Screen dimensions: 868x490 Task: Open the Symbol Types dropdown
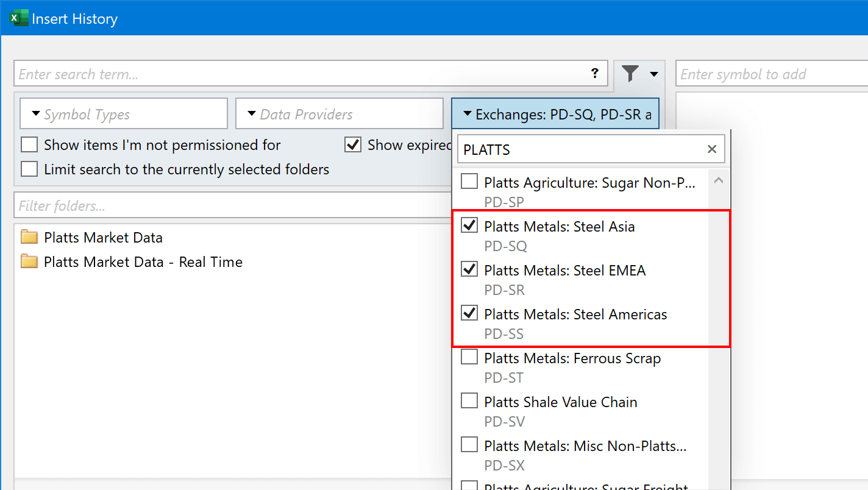(124, 114)
